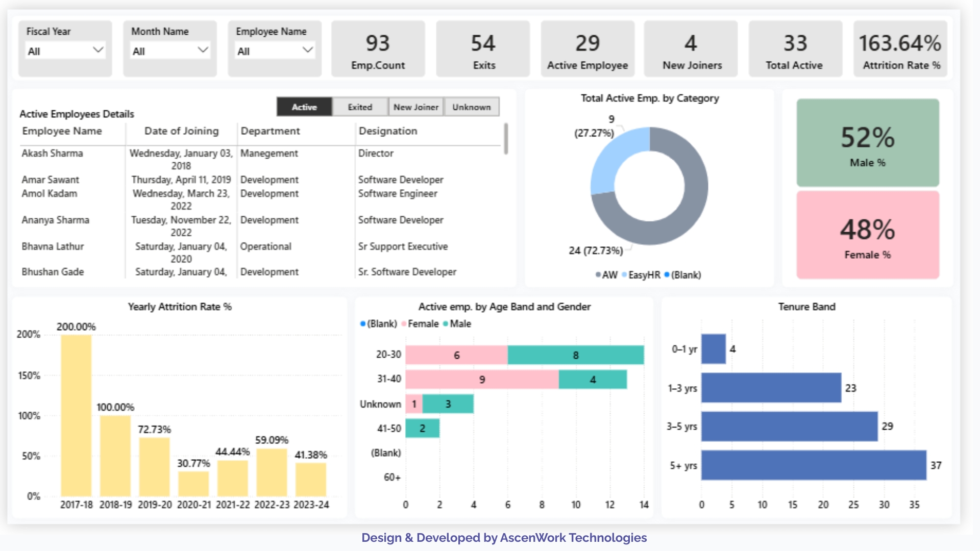The width and height of the screenshot is (980, 551).
Task: Click the EasyHR legend marker
Action: point(625,275)
